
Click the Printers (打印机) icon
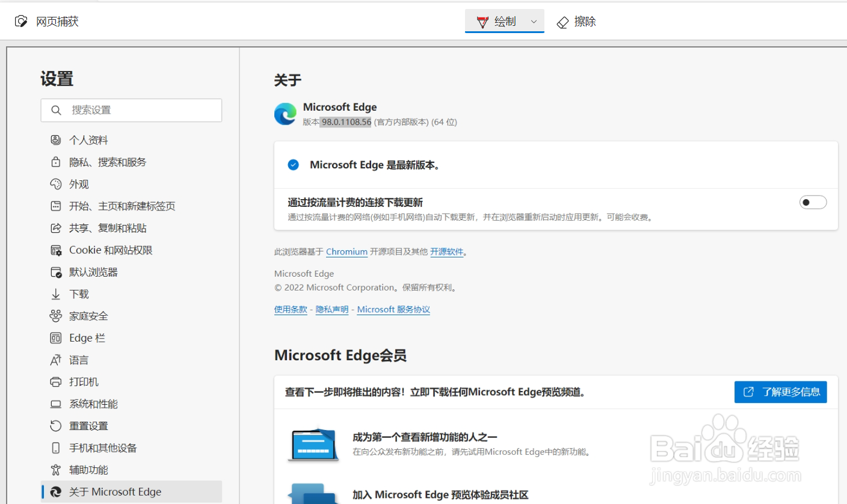click(x=56, y=382)
